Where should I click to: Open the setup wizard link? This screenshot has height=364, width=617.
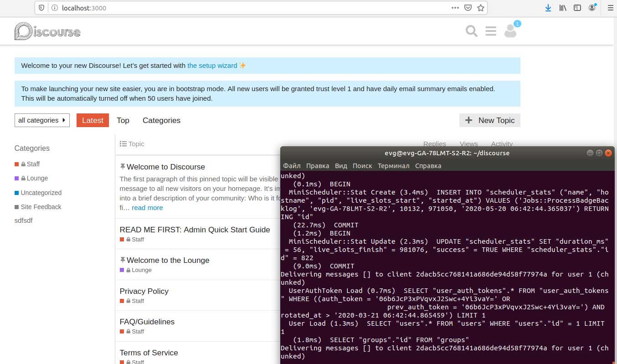point(212,66)
